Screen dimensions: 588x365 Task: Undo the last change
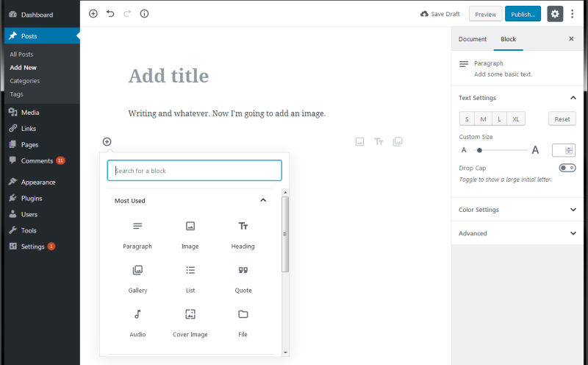[110, 14]
